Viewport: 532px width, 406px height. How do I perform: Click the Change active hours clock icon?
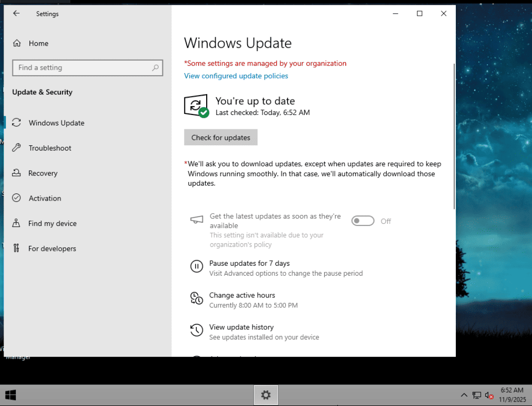(x=197, y=298)
